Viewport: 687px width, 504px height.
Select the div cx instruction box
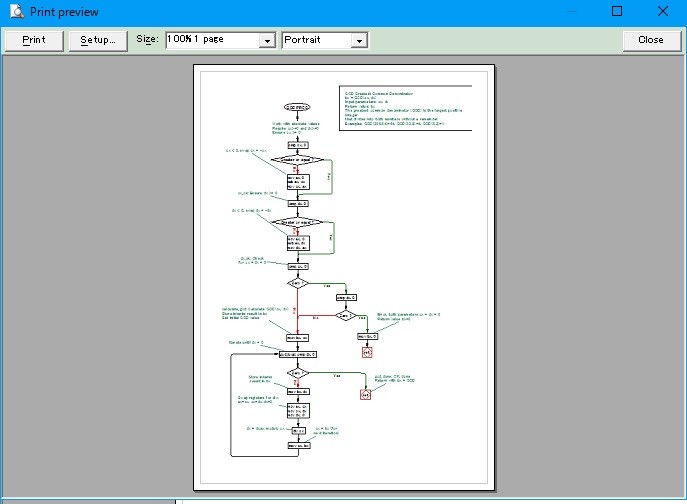pyautogui.click(x=298, y=431)
